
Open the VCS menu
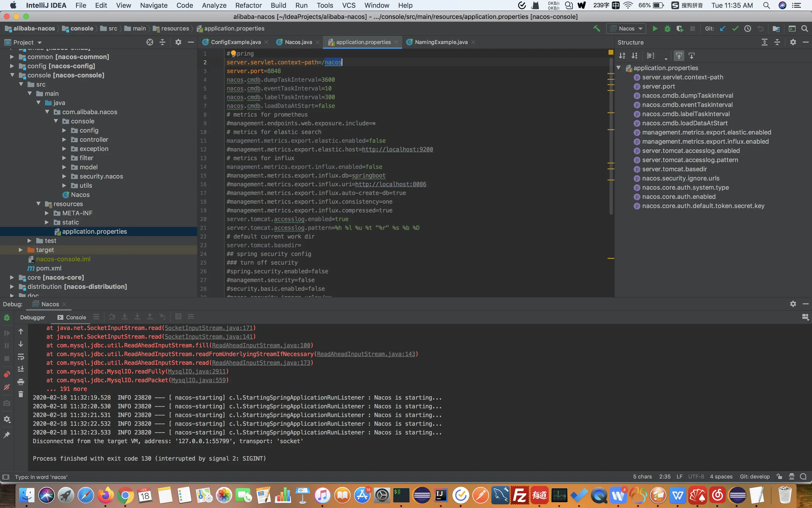[349, 5]
